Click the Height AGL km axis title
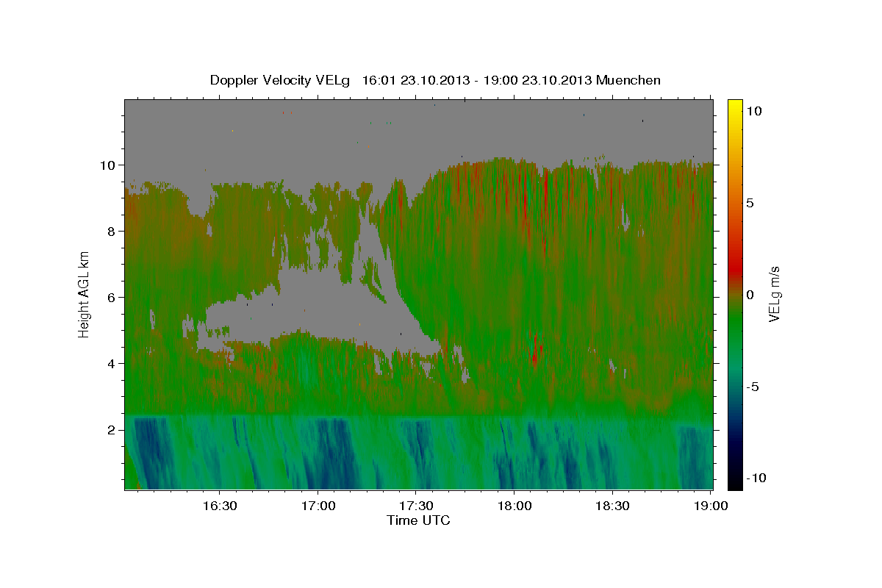 point(85,294)
